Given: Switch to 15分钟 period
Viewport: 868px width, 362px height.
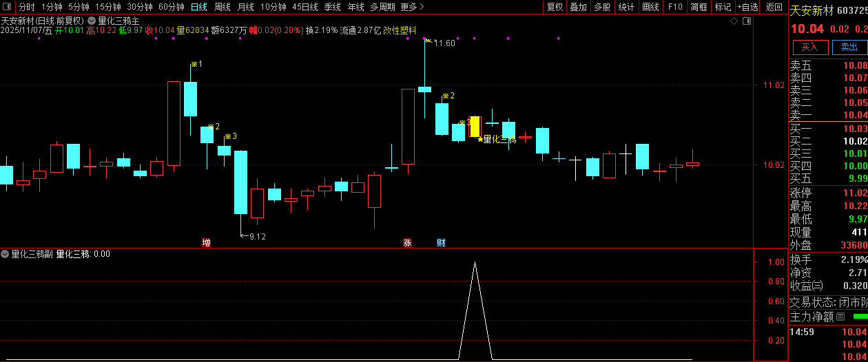Looking at the screenshot, I should [107, 7].
